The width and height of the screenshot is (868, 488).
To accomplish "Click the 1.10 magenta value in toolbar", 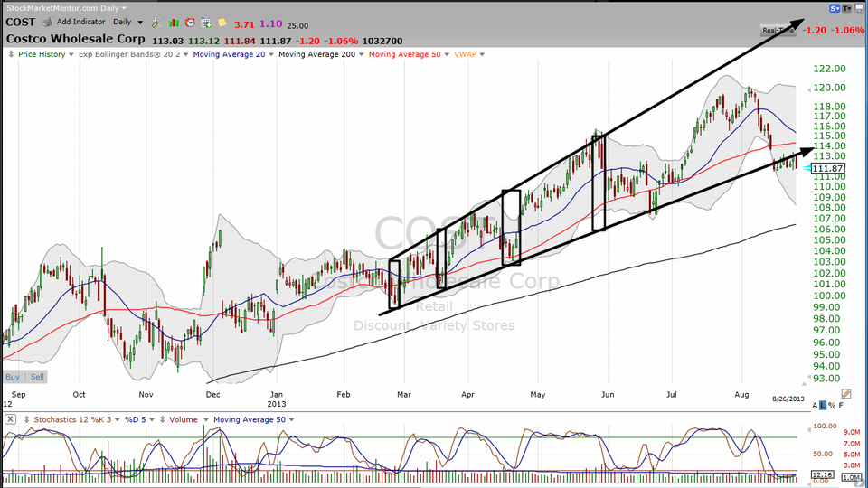I will tap(270, 23).
